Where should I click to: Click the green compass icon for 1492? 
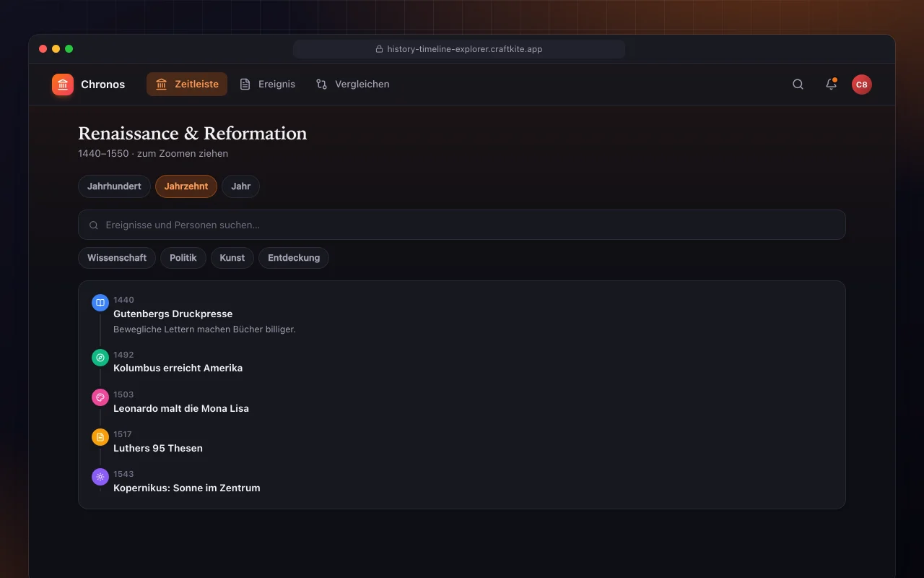click(x=100, y=358)
